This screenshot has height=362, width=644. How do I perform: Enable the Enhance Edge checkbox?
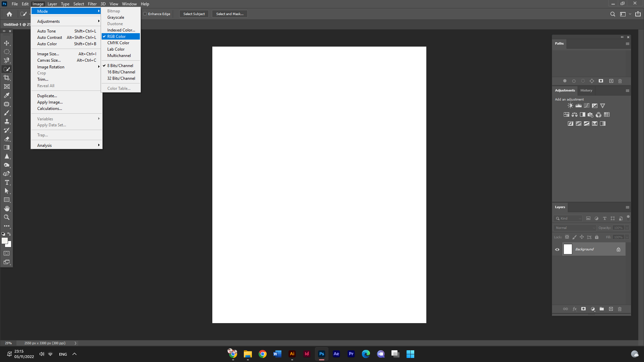(x=145, y=14)
